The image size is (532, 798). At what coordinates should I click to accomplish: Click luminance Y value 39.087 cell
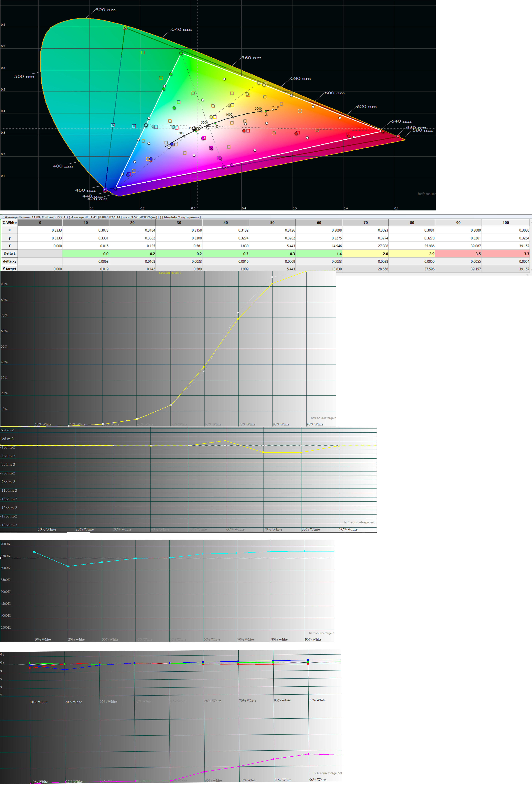458,246
